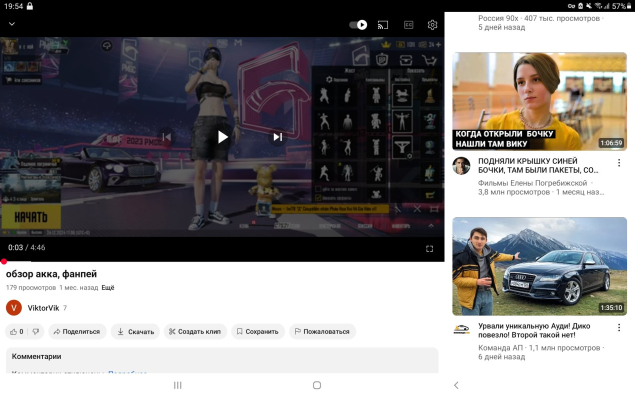Screen dimensions: 635x397
Task: Open the ViktorVik channel avatar
Action: [x=14, y=308]
